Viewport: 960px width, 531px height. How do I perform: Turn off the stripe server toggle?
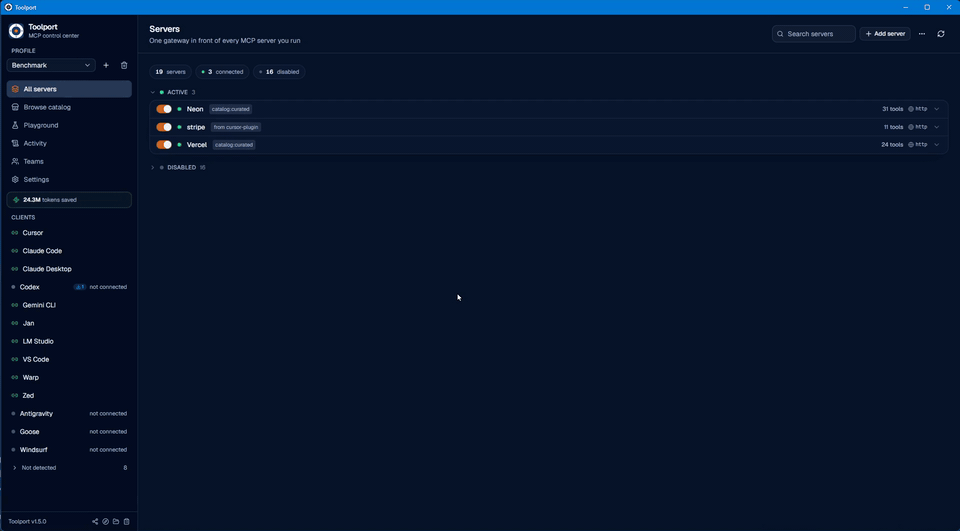164,127
